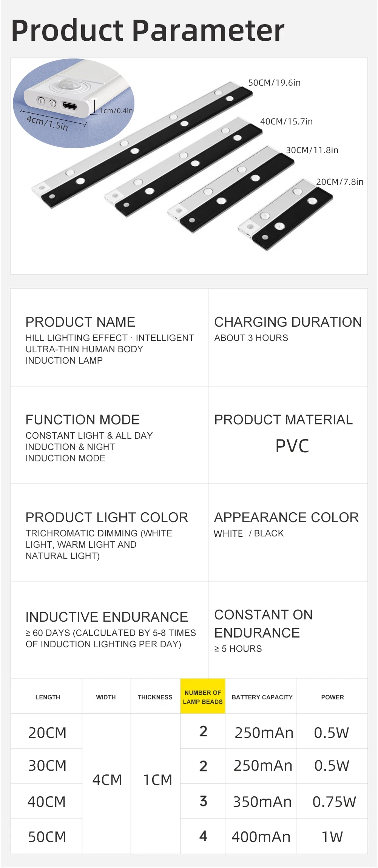Click the yellow NUMBER OF LAMP BEADS header

(203, 697)
